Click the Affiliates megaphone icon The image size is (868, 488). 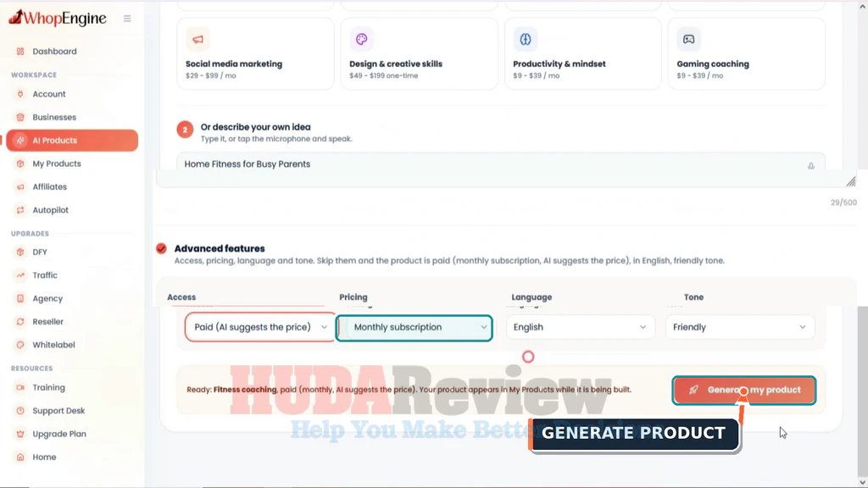[x=20, y=187]
